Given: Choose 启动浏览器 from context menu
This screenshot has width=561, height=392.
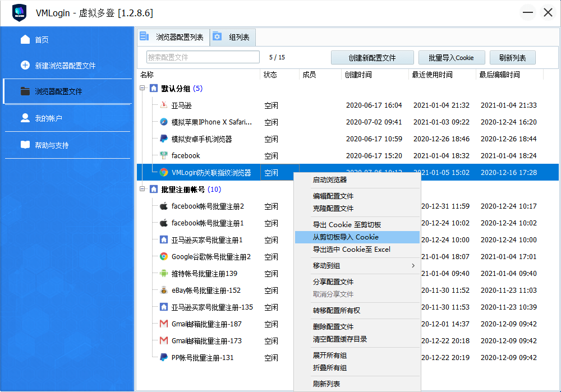Looking at the screenshot, I should click(x=357, y=179).
